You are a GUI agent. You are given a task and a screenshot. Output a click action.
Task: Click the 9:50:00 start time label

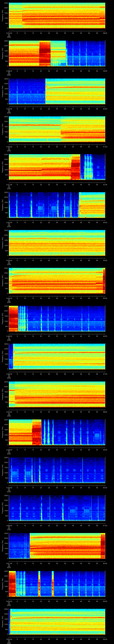[x=9, y=525]
